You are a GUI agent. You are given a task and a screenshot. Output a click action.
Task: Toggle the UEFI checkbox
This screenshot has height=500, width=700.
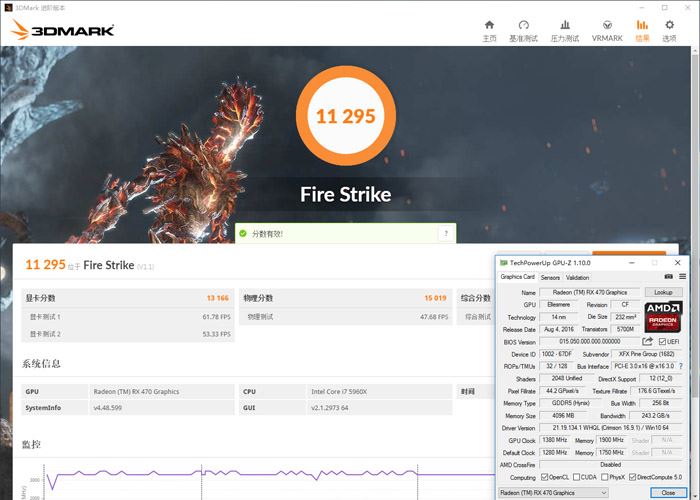(662, 341)
